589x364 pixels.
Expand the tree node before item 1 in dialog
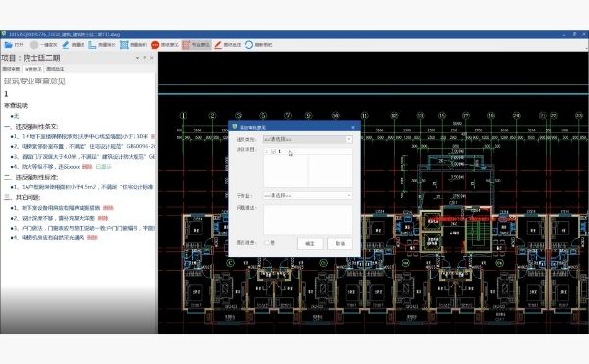coord(266,152)
